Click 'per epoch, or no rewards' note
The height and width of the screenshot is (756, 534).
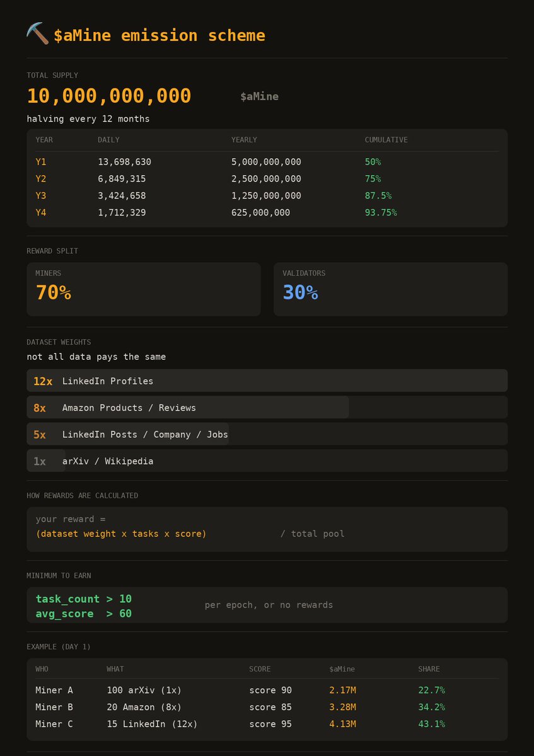click(269, 605)
